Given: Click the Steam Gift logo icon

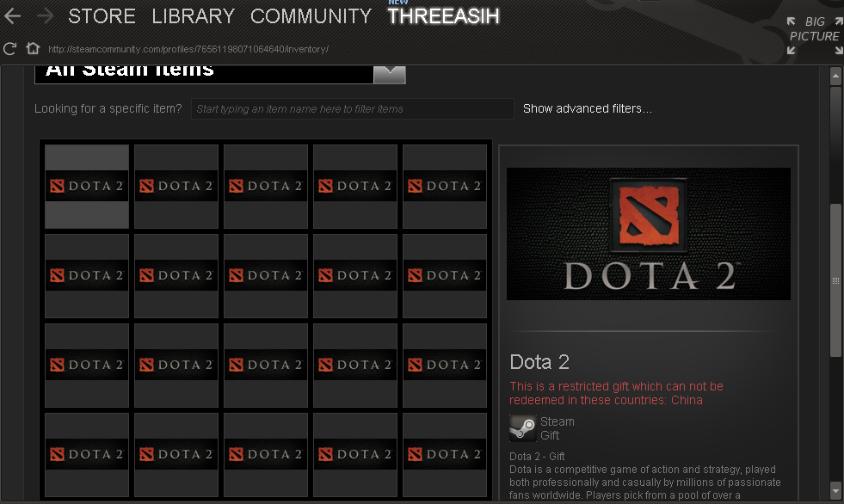Looking at the screenshot, I should [522, 428].
